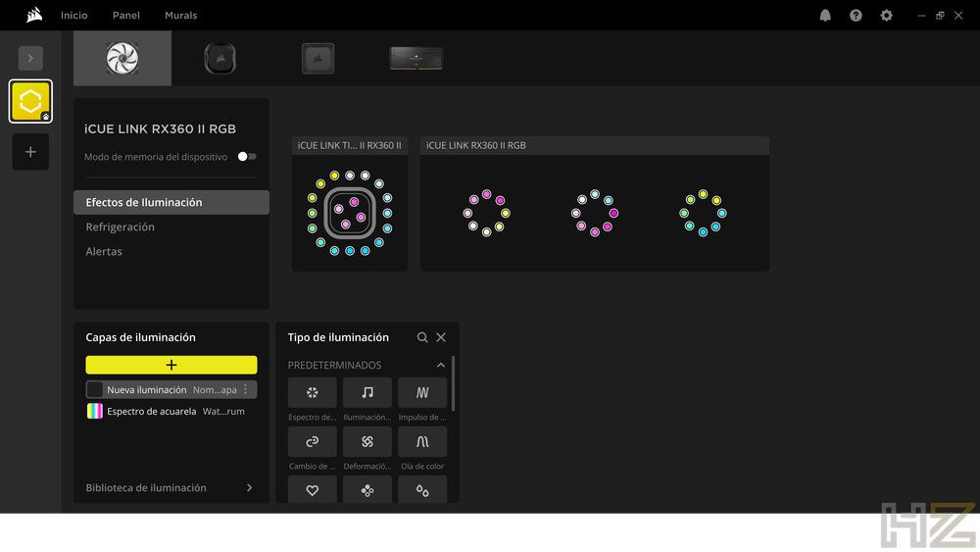The height and width of the screenshot is (552, 980).
Task: Open the help question mark
Action: 856,15
